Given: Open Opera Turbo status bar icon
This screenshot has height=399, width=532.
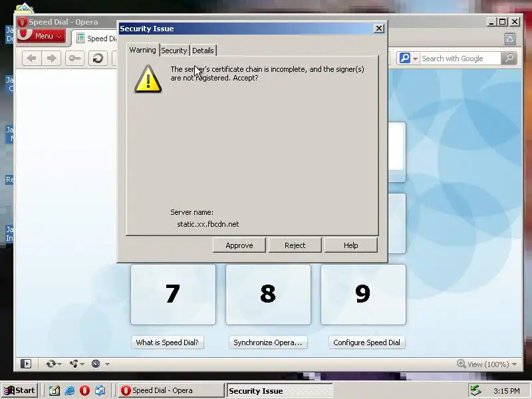Looking at the screenshot, I should pyautogui.click(x=96, y=364).
